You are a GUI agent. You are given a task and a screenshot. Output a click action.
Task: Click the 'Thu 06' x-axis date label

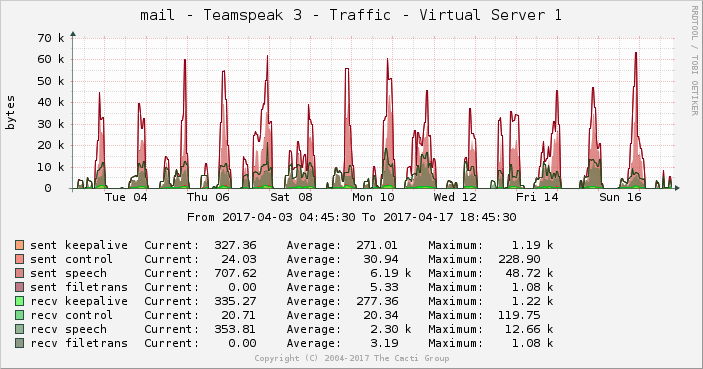pos(208,197)
